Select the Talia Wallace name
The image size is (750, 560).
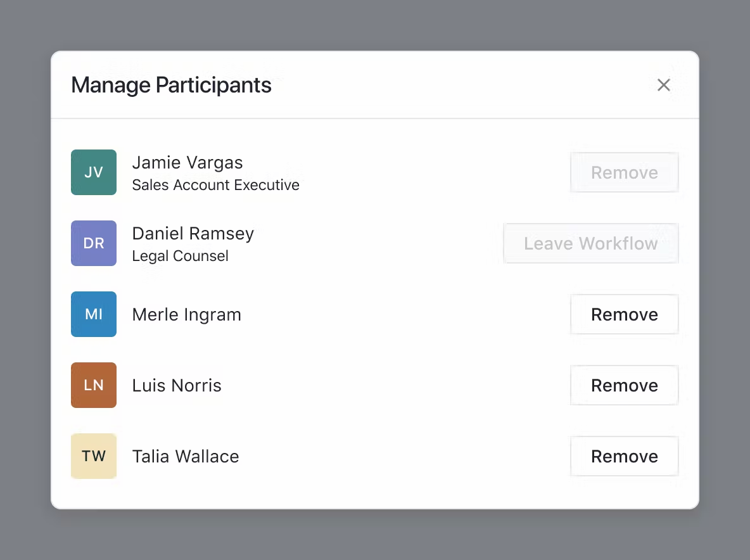click(186, 456)
